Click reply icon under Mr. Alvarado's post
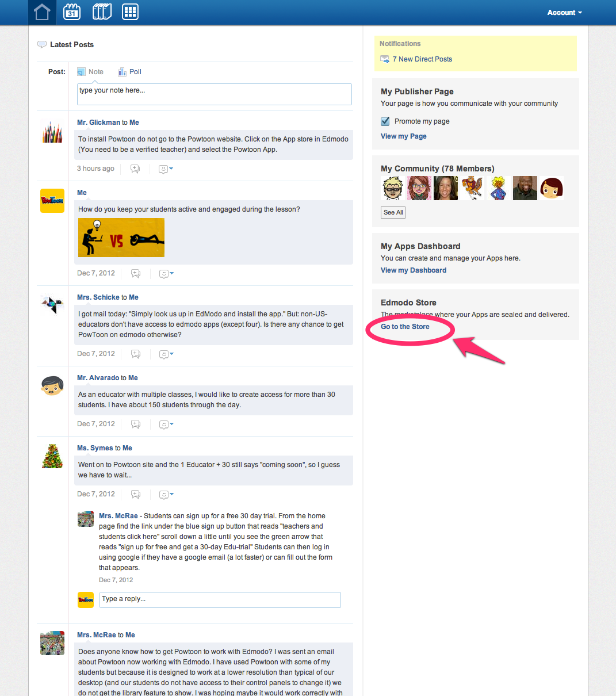Viewport: 616px width, 696px height. pos(136,425)
